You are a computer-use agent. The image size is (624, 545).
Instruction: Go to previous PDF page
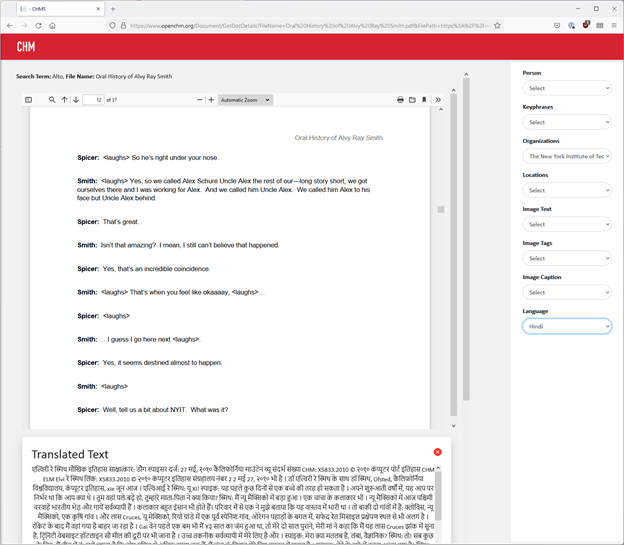tap(64, 100)
